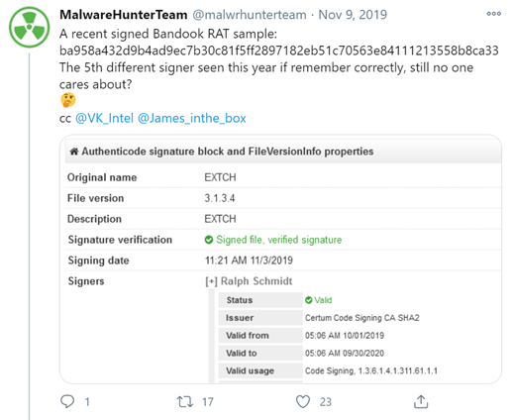Click the share upload icon
Image resolution: width=513 pixels, height=420 pixels.
coord(421,401)
